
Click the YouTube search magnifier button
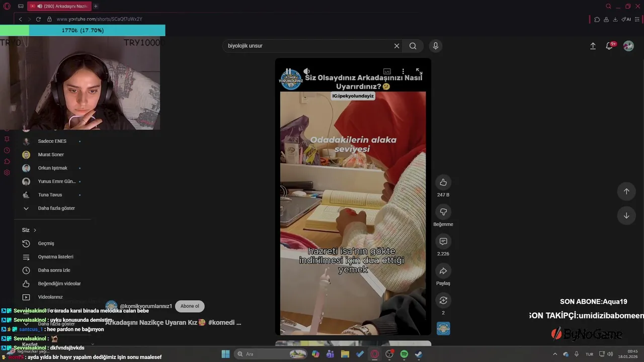tap(413, 46)
